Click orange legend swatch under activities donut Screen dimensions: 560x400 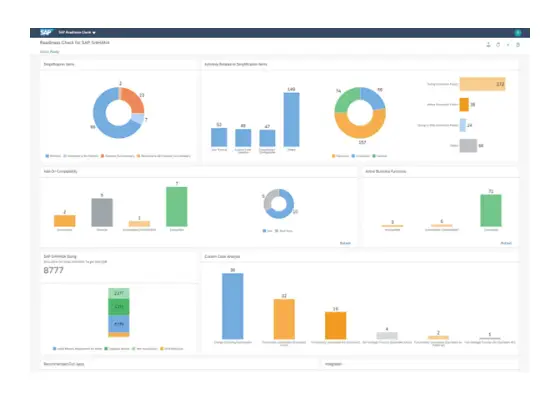point(334,156)
